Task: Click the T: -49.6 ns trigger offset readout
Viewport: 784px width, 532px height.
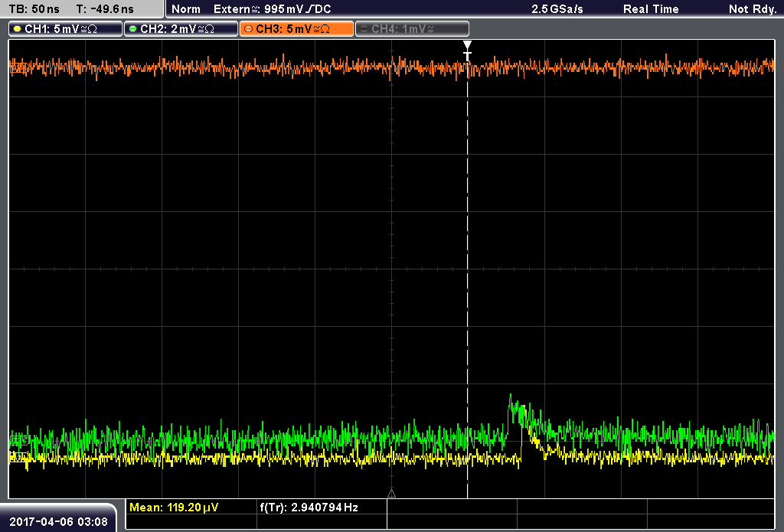Action: [105, 9]
